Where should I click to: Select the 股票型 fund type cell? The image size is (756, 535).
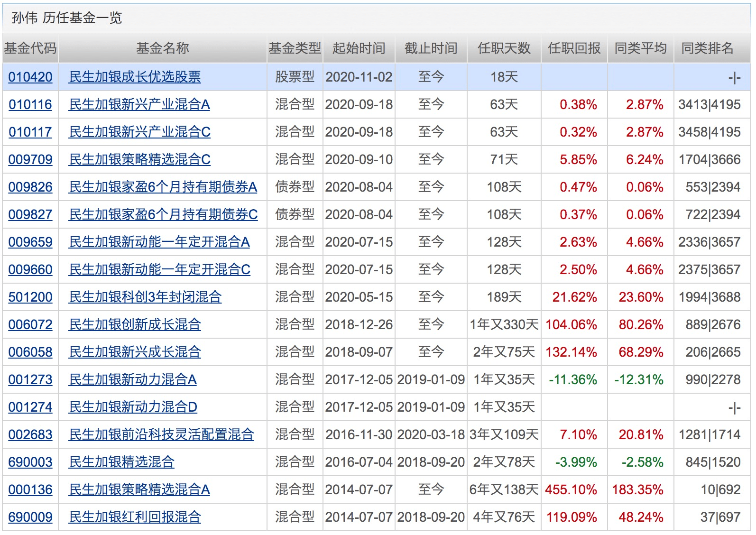[295, 77]
